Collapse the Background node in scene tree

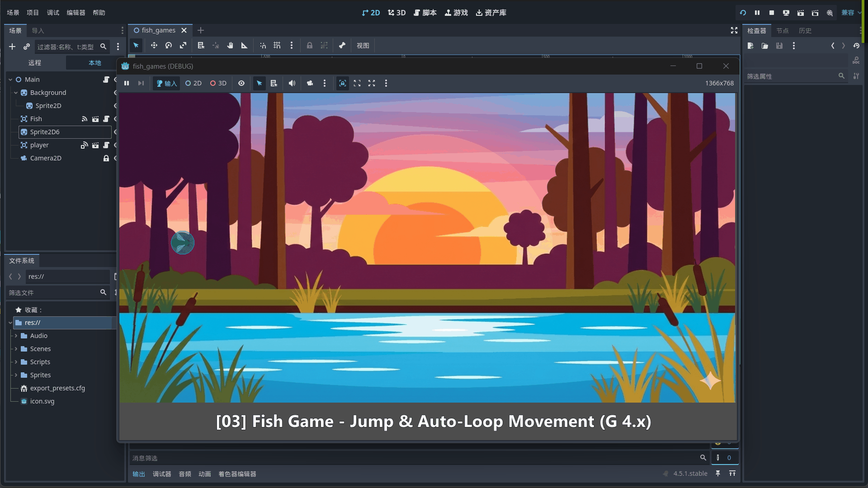click(x=16, y=93)
